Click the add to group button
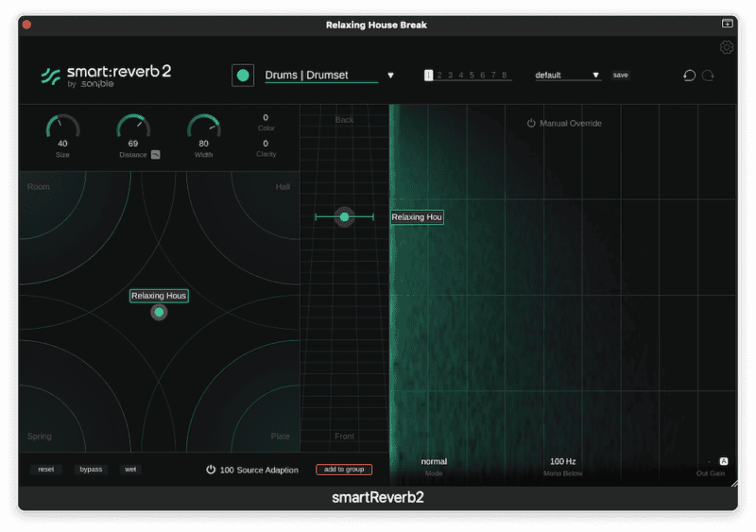Viewport: 756px width, 532px height. click(x=344, y=470)
